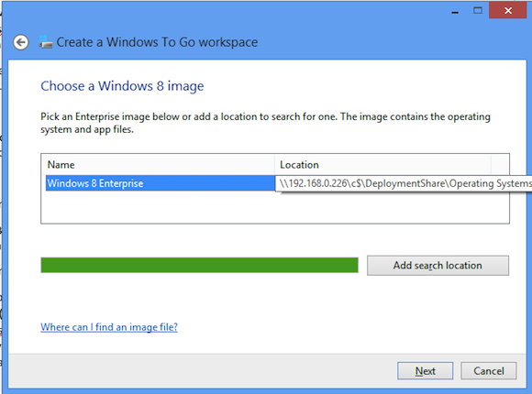Proceed with the Next button
Screen dimensions: 532x394
[425, 371]
